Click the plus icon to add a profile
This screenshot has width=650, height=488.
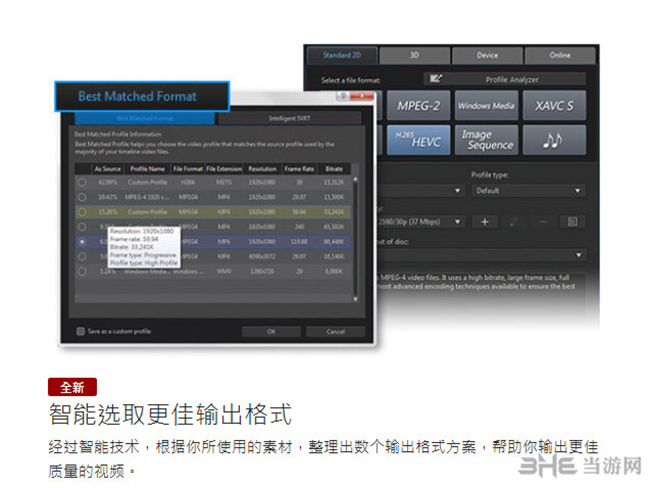485,222
